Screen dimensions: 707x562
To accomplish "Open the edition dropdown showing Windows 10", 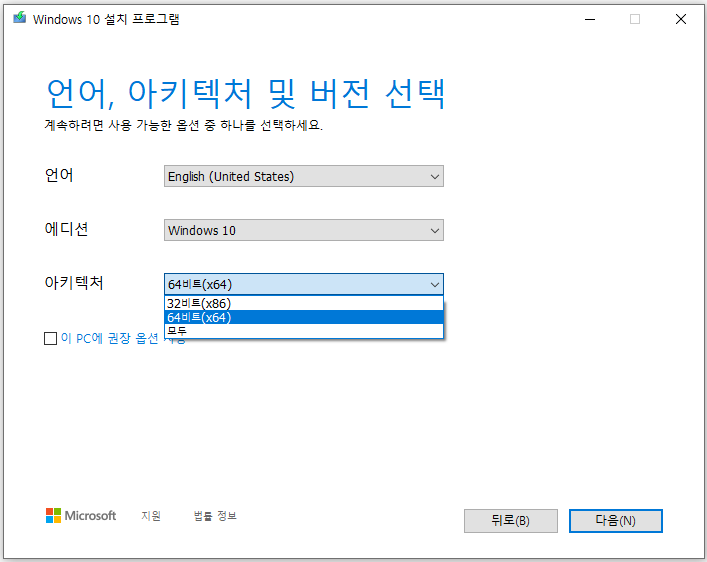I will pos(303,230).
